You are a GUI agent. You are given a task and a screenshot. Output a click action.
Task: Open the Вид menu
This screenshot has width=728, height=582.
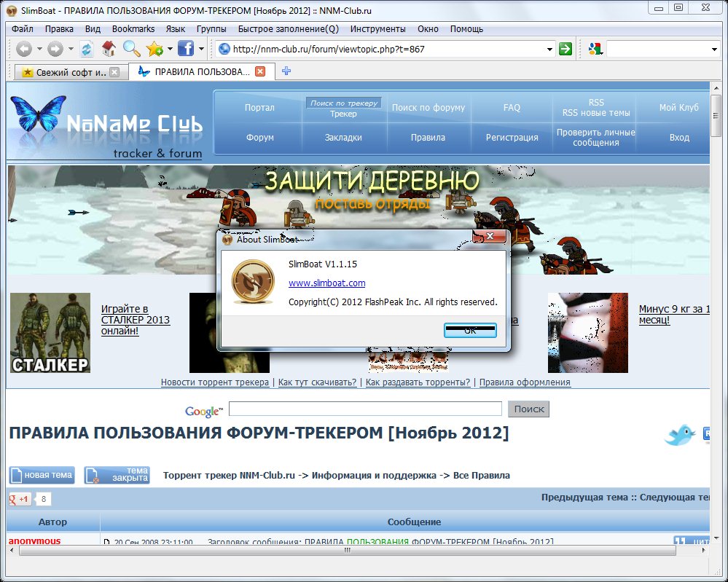pyautogui.click(x=93, y=29)
